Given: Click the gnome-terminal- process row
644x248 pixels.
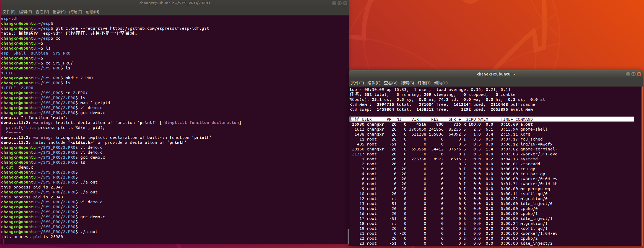Looking at the screenshot, I should pos(492,149).
